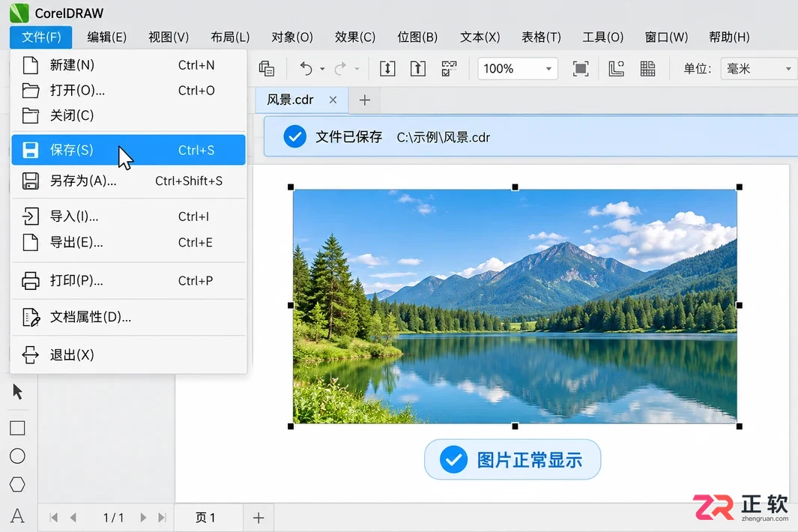The image size is (798, 532).
Task: Open the 视图(V) menu
Action: tap(169, 37)
